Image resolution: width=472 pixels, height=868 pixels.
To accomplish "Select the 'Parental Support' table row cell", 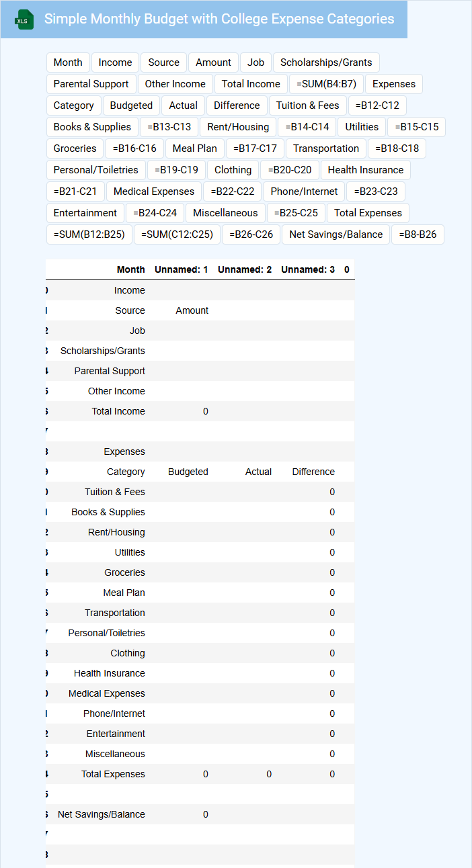I will tap(110, 371).
